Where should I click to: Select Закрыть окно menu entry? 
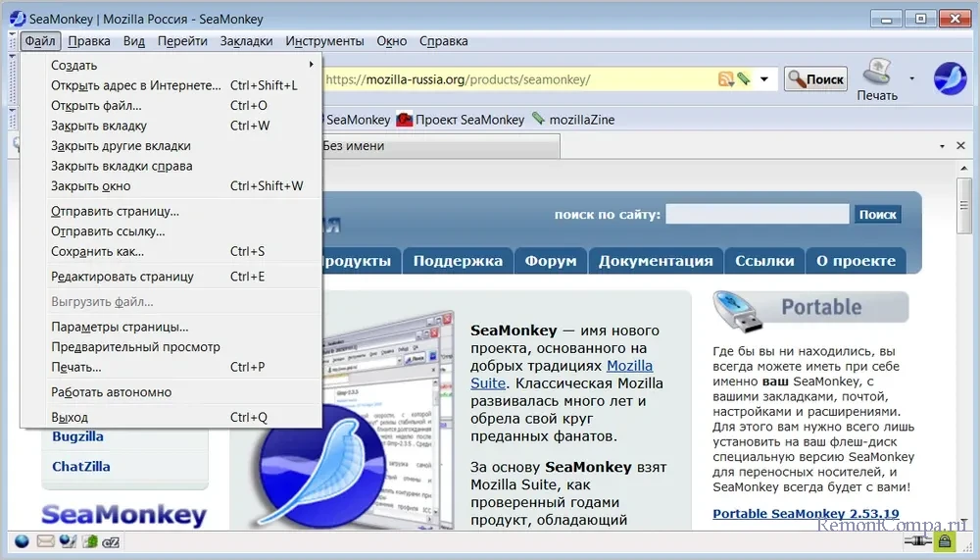tap(171, 185)
